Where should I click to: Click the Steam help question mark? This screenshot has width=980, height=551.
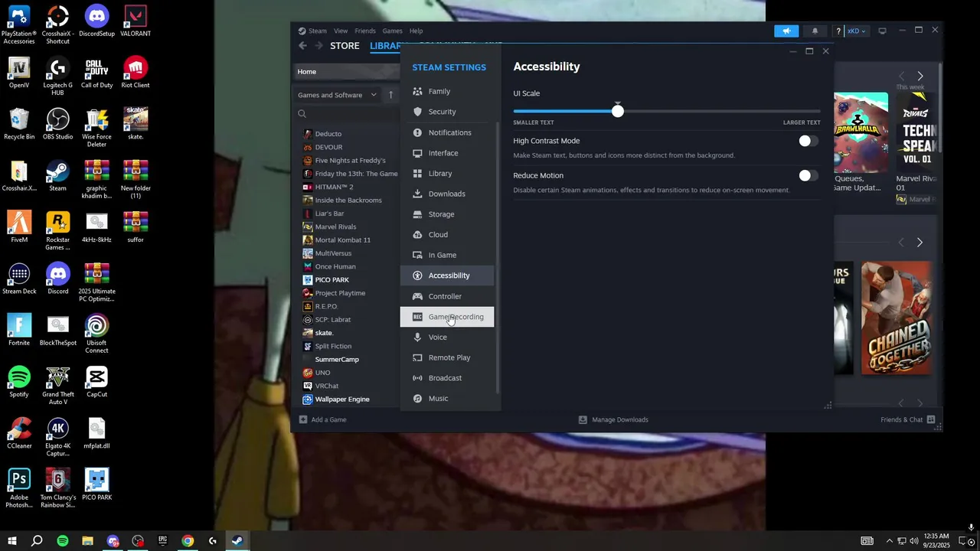pyautogui.click(x=838, y=31)
